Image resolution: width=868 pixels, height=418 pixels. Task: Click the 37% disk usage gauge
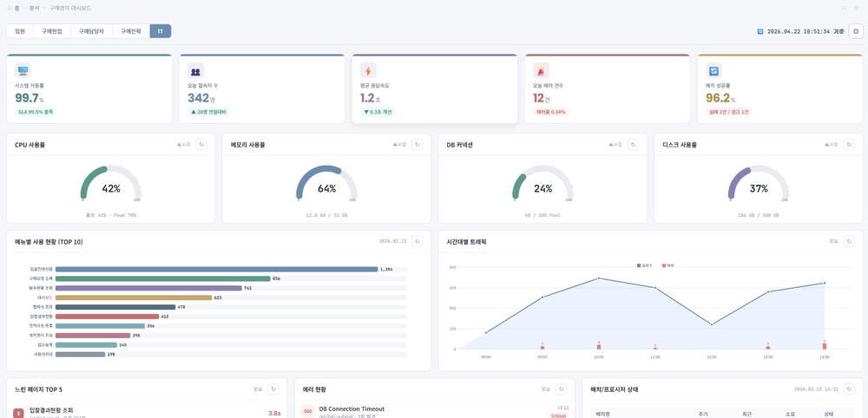click(x=759, y=183)
